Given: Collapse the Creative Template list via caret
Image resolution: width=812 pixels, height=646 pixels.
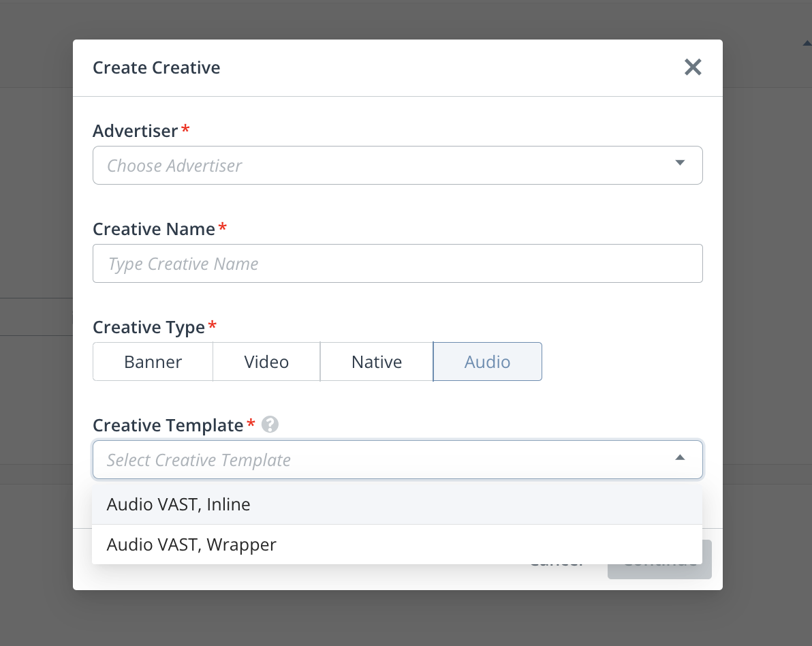Looking at the screenshot, I should click(x=679, y=458).
